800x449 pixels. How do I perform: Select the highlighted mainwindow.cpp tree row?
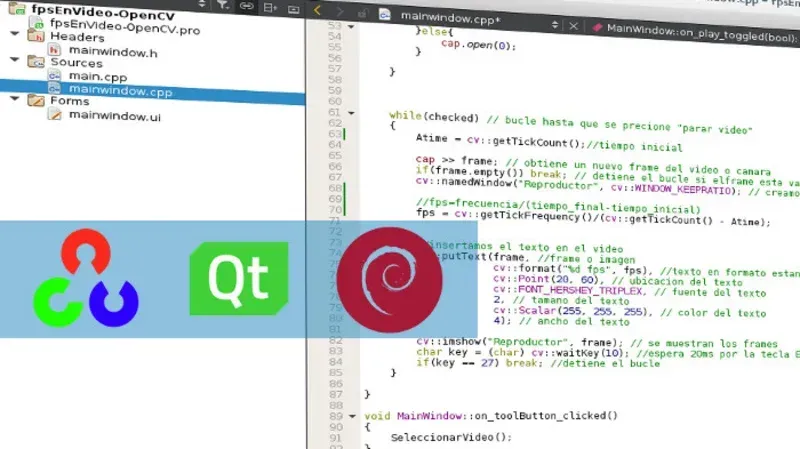153,91
